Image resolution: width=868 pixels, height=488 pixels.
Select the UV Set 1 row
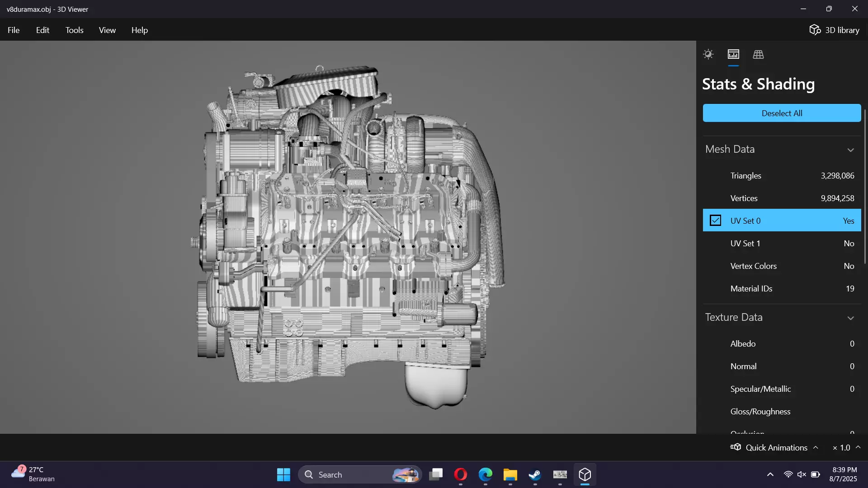point(782,243)
